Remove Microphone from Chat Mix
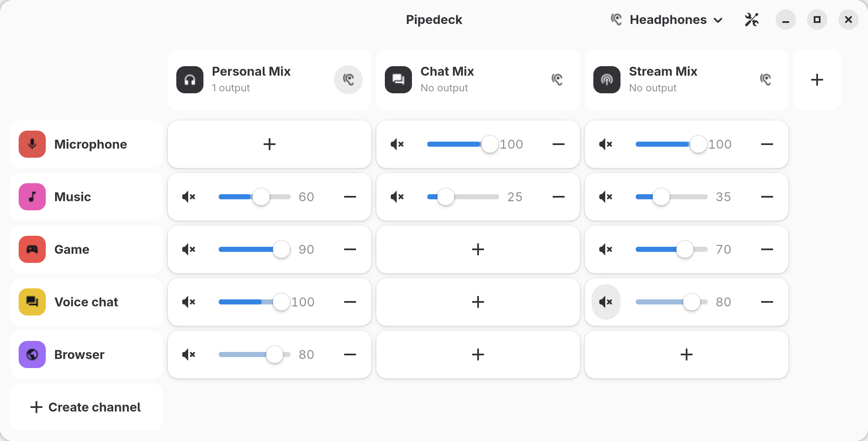 click(559, 144)
